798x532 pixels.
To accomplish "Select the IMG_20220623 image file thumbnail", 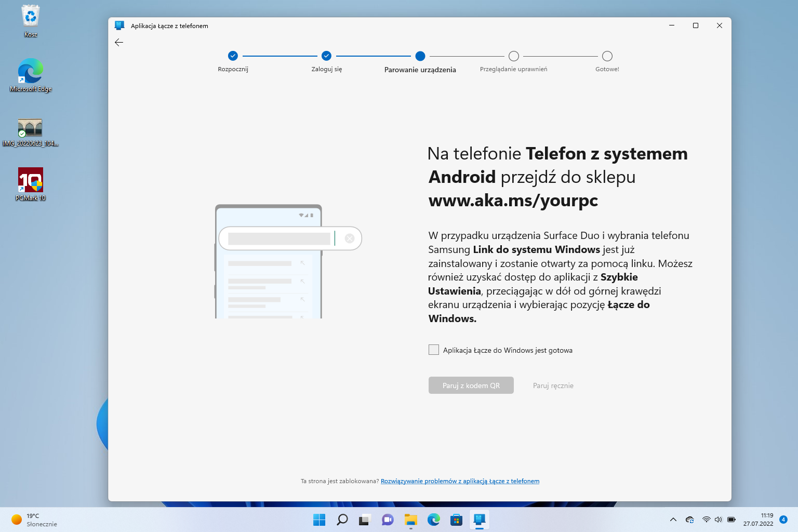I will pos(30,128).
